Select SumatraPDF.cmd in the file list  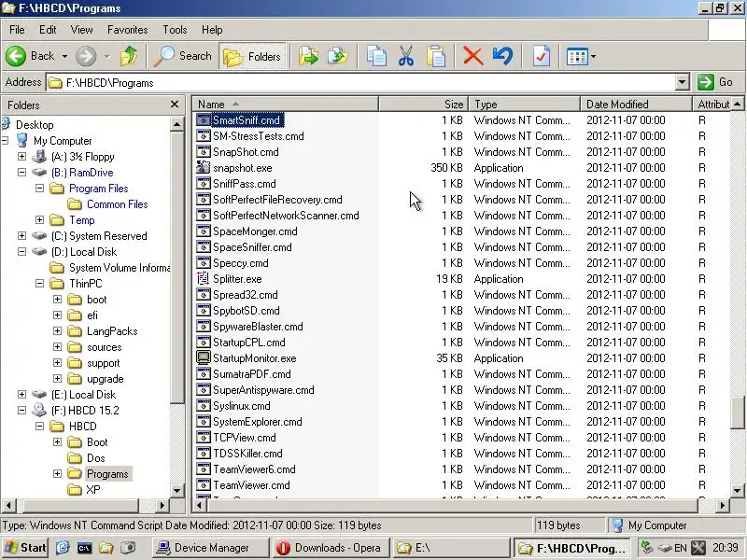point(251,374)
